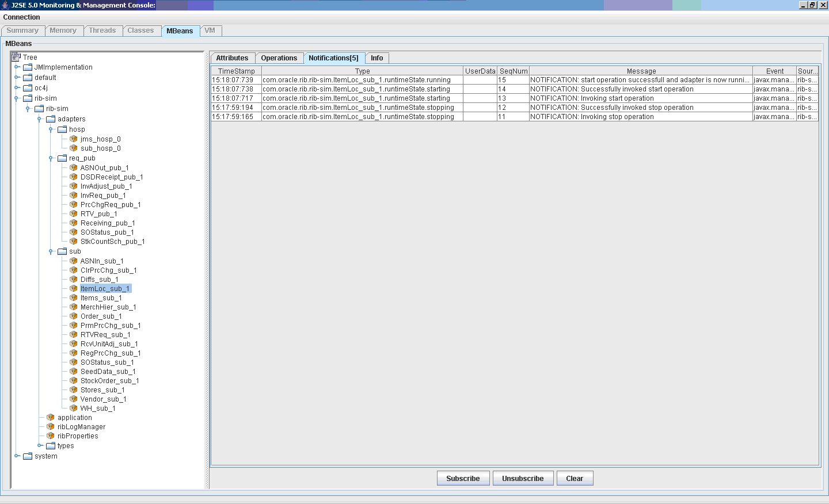829x504 pixels.
Task: Collapse the hosp folder node
Action: (x=51, y=129)
